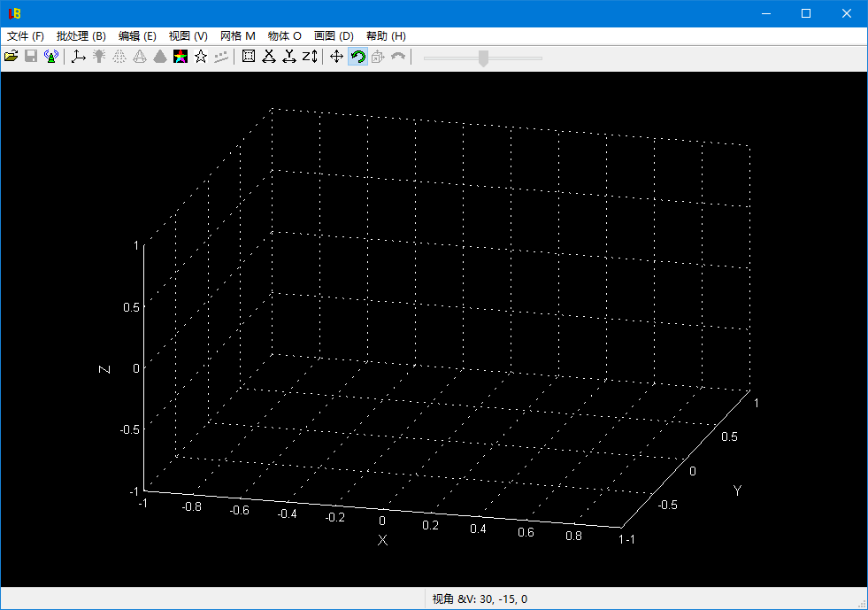Click the greyed curved arrow icon
868x610 pixels.
point(398,56)
